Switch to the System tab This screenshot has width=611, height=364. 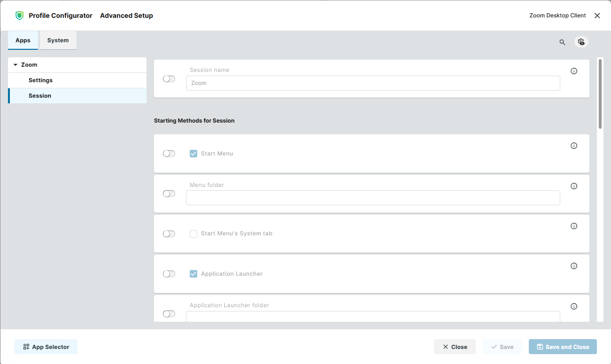[58, 40]
